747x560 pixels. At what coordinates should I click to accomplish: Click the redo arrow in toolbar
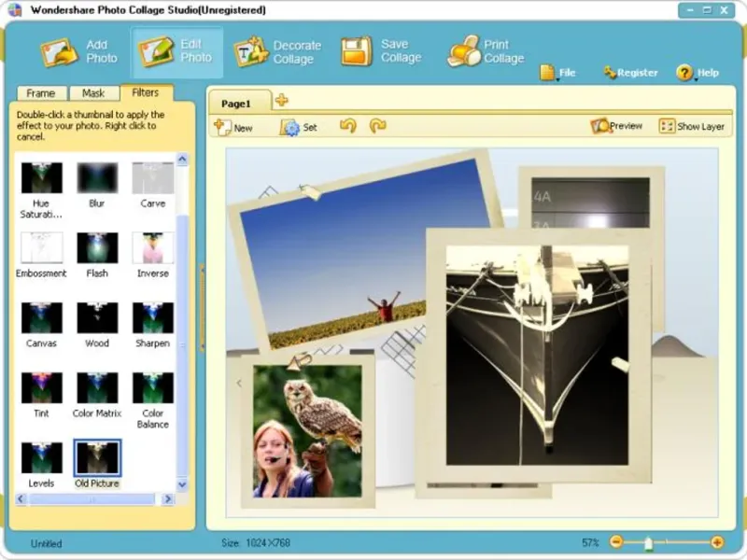[x=378, y=126]
